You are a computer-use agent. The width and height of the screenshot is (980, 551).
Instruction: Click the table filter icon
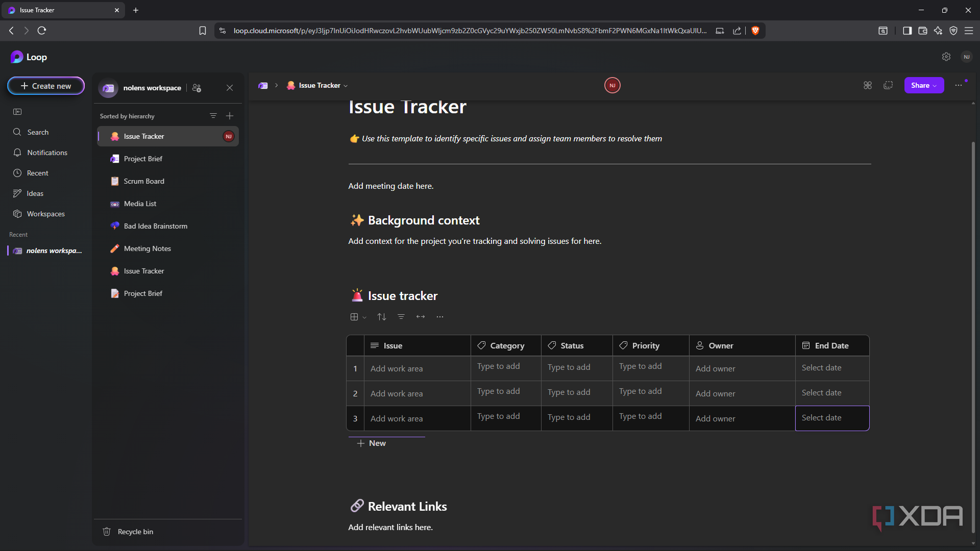[401, 317]
